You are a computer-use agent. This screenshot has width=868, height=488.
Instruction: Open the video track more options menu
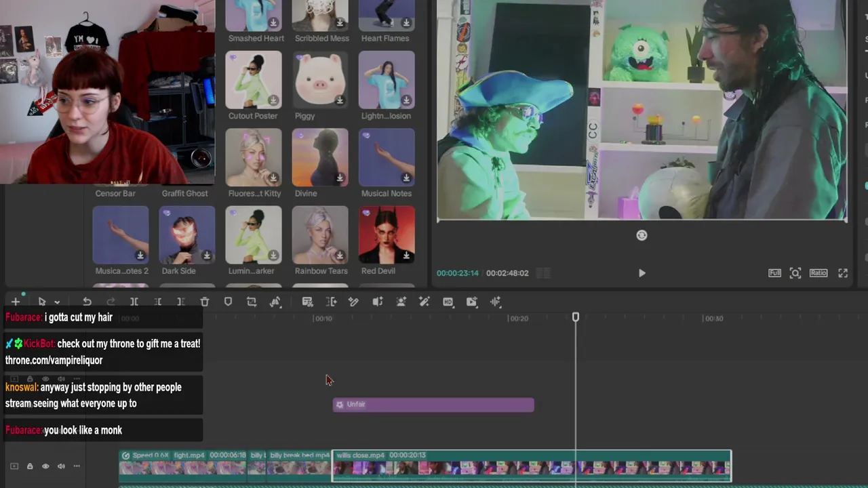[x=77, y=466]
